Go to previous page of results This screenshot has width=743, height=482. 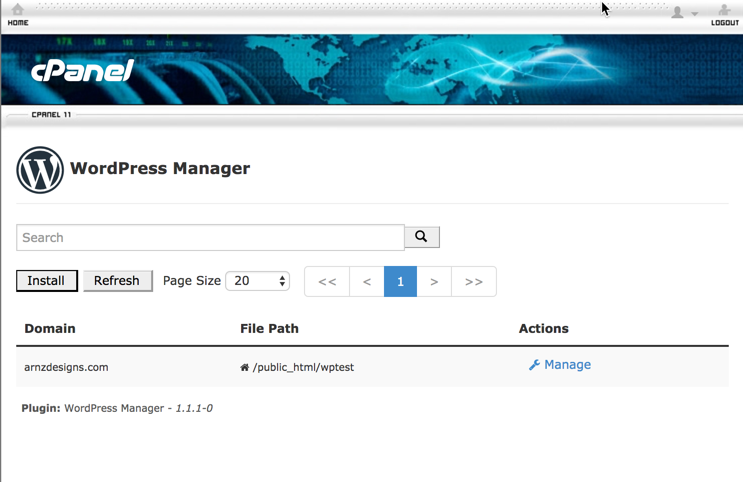[x=367, y=282]
